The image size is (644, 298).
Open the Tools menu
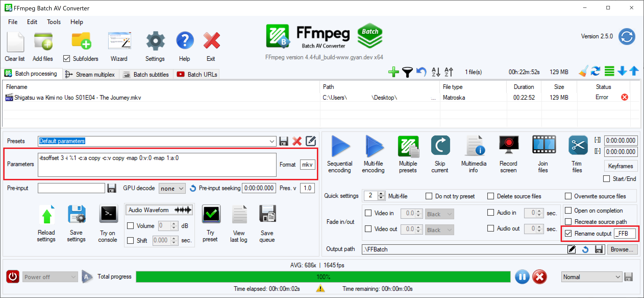(54, 22)
